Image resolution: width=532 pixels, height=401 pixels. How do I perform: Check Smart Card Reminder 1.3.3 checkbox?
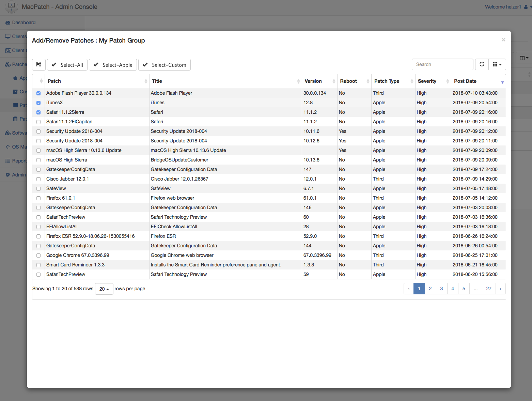coord(38,265)
